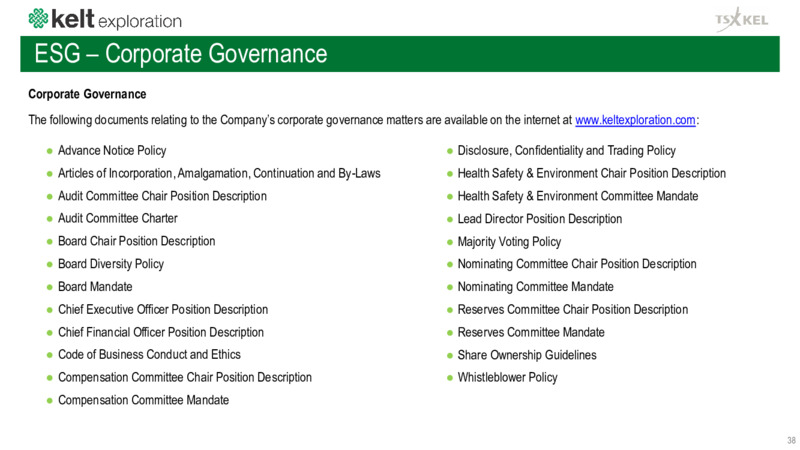Click Health Safety & Environment Chair Position Description

[591, 173]
